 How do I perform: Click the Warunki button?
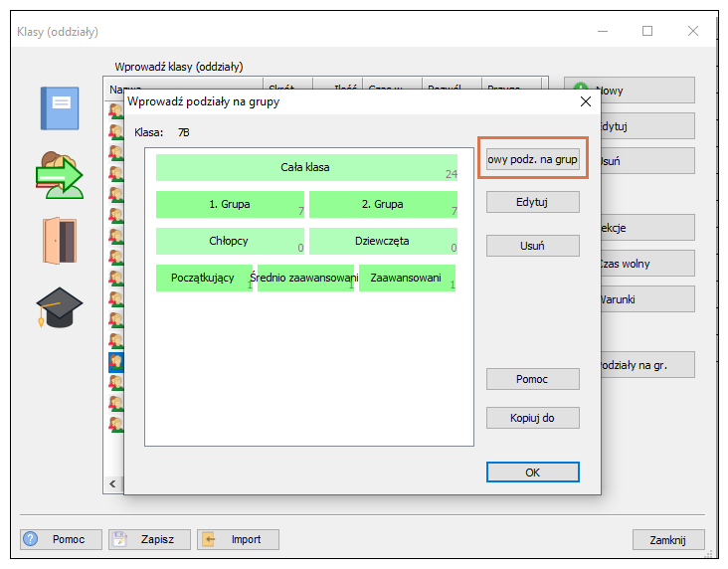(647, 299)
